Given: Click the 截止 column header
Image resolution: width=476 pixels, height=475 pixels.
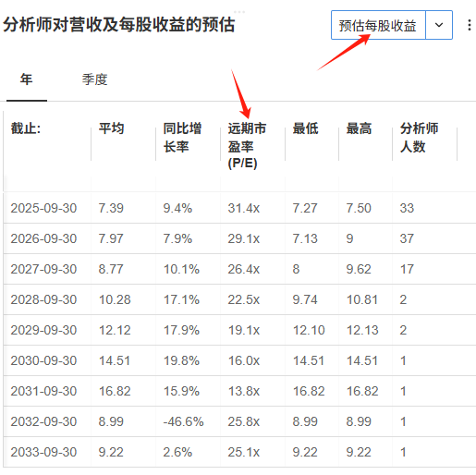Looking at the screenshot, I should [26, 128].
